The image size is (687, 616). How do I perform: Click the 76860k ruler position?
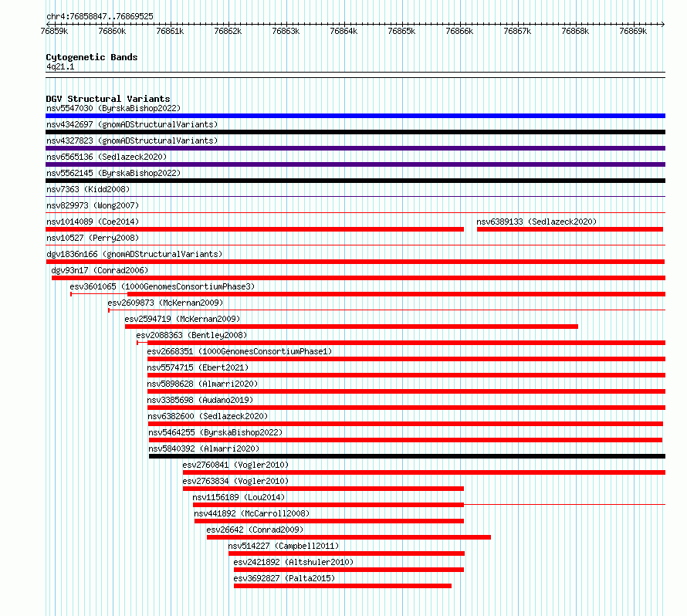coord(112,31)
